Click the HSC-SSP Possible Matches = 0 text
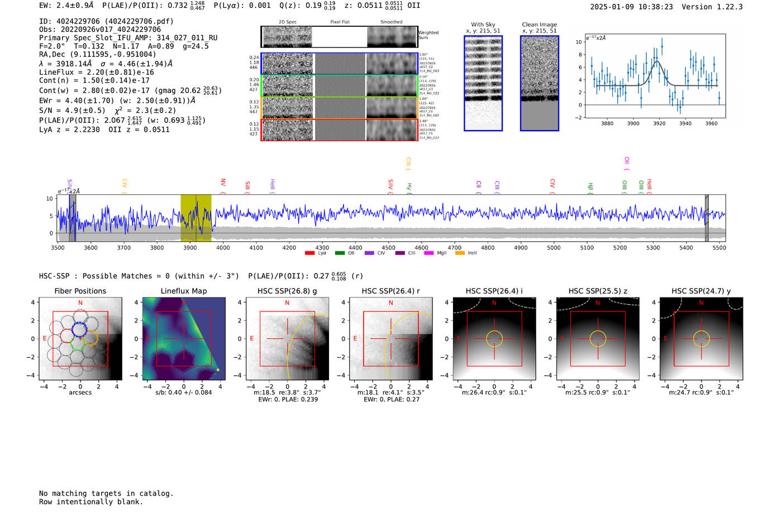This screenshot has width=782, height=532. coord(139,276)
